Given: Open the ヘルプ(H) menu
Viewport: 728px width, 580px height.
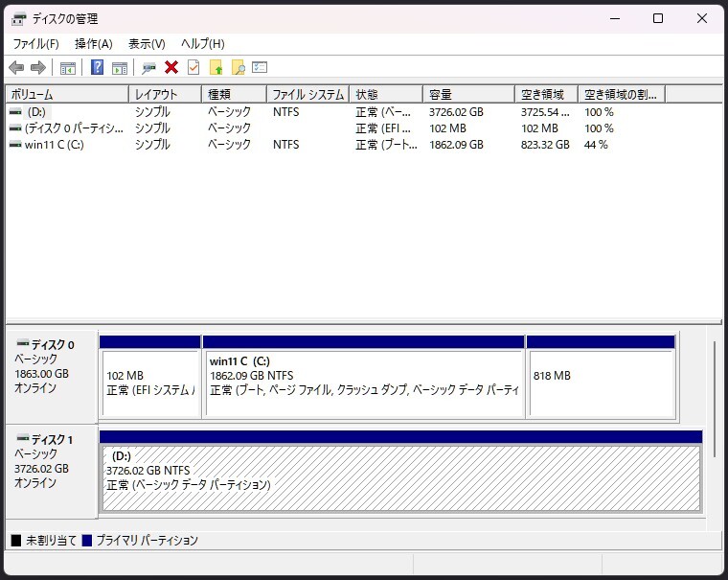Looking at the screenshot, I should tap(202, 44).
